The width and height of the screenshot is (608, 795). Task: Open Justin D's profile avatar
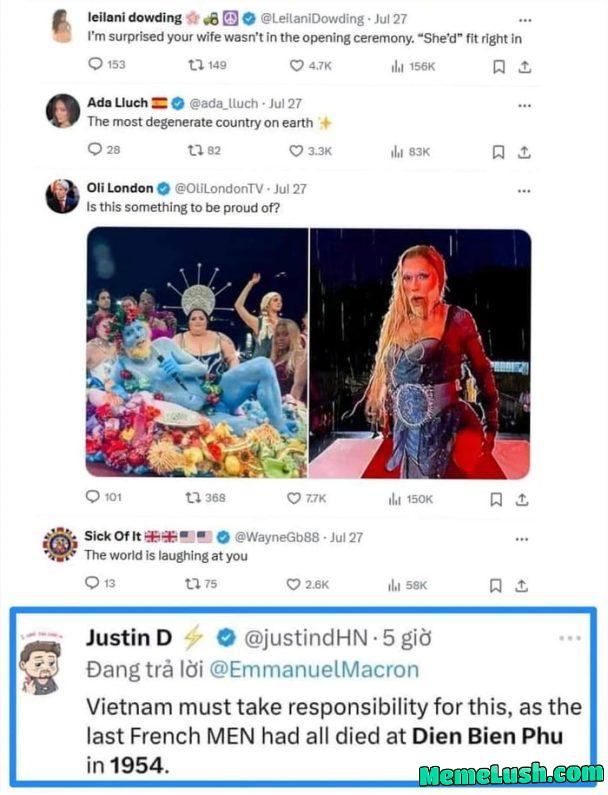42,665
